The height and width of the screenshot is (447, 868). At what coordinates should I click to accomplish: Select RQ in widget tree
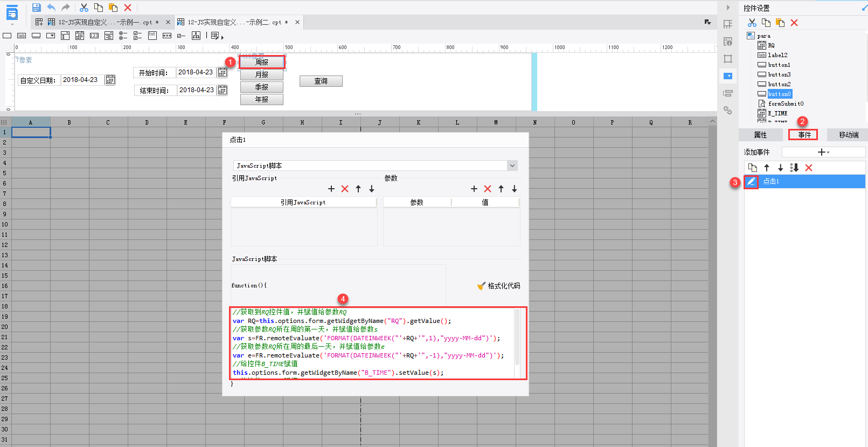click(x=771, y=45)
